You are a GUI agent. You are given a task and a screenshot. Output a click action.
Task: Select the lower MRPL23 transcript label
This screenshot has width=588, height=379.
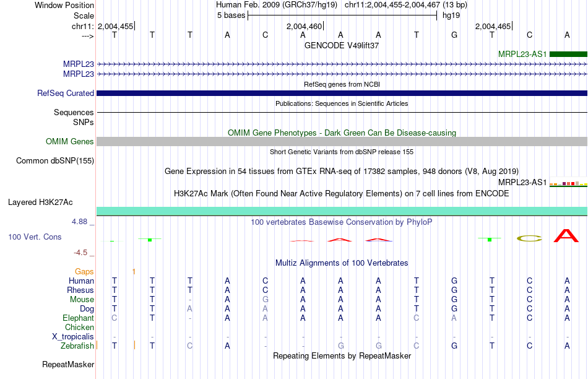(79, 74)
